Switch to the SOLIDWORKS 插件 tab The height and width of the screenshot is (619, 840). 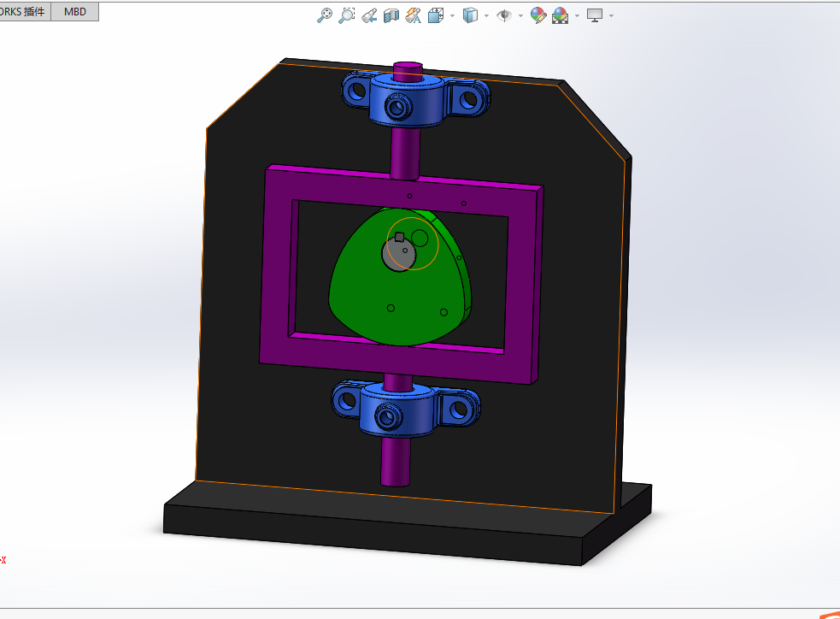pyautogui.click(x=25, y=12)
